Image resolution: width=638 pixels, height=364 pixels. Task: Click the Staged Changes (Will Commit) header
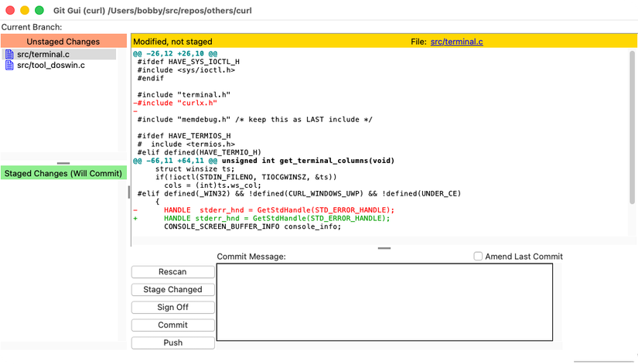click(x=63, y=174)
